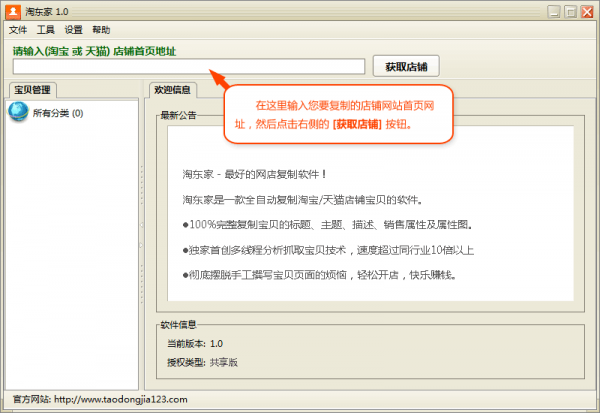Minimize the 淘东家 window

click(x=554, y=12)
